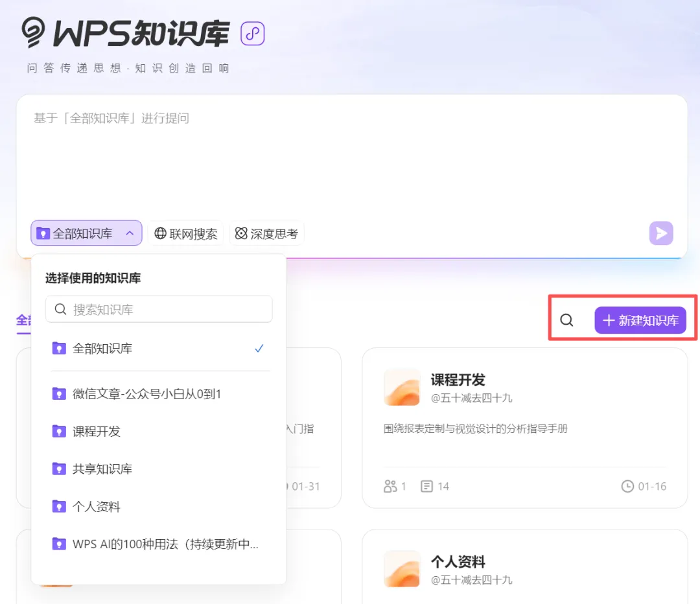Select 共享知识库 from the list
Screen dimensions: 700x604
159,469
